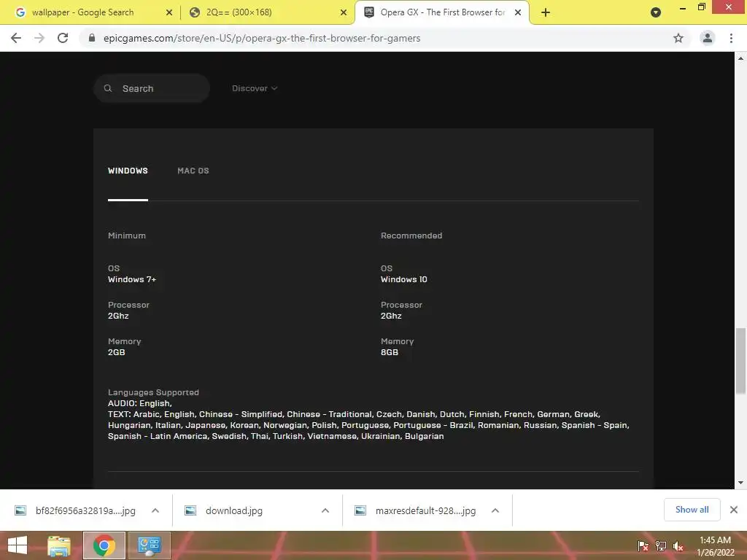Bookmark this page with the star icon

(678, 38)
